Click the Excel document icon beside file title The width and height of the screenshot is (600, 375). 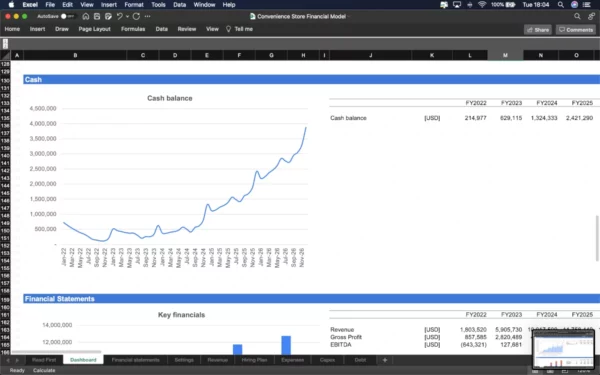tap(253, 16)
